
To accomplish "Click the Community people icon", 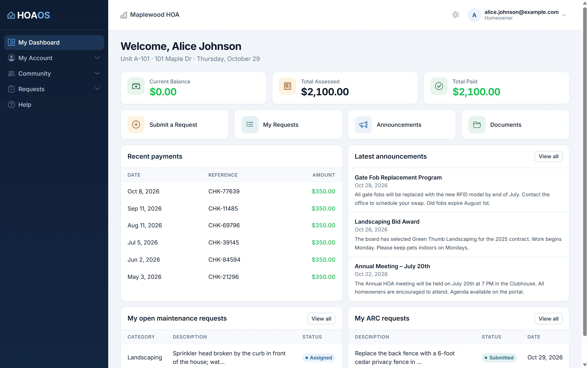I will click(x=11, y=74).
